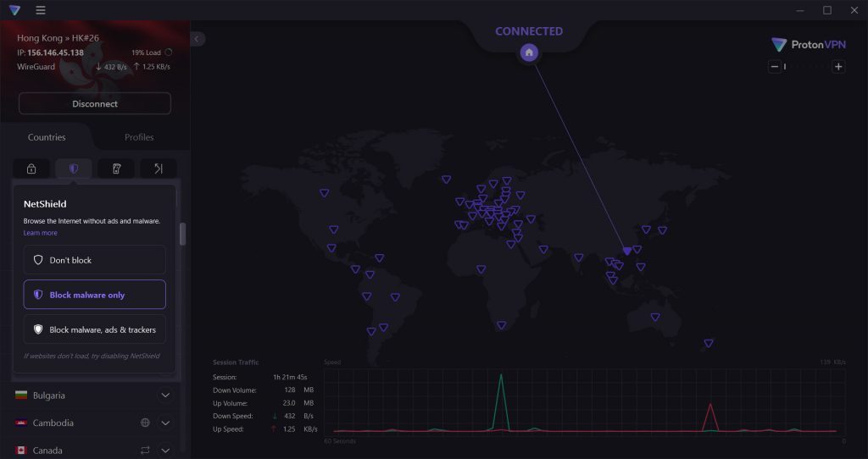Select the New Zealand server marker

pyautogui.click(x=708, y=344)
